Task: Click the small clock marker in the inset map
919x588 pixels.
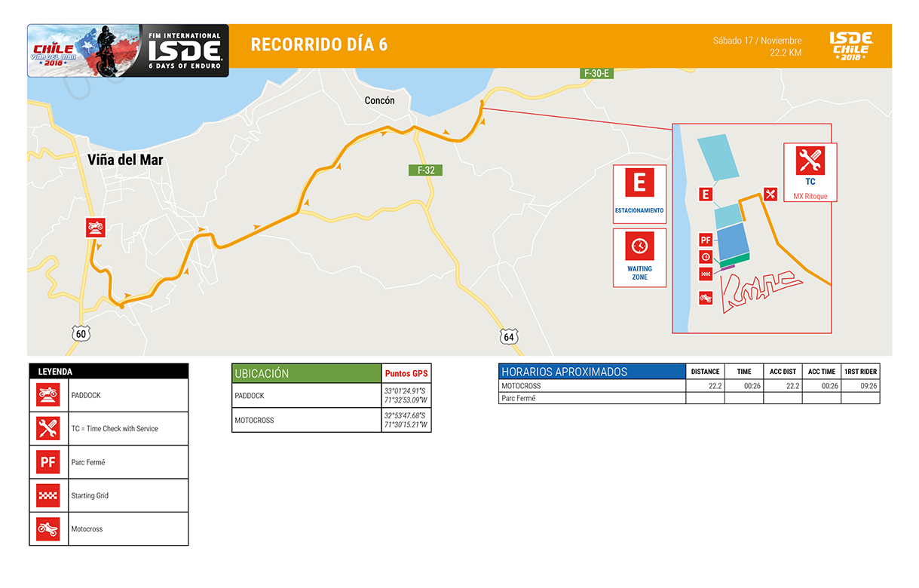Action: coord(706,257)
